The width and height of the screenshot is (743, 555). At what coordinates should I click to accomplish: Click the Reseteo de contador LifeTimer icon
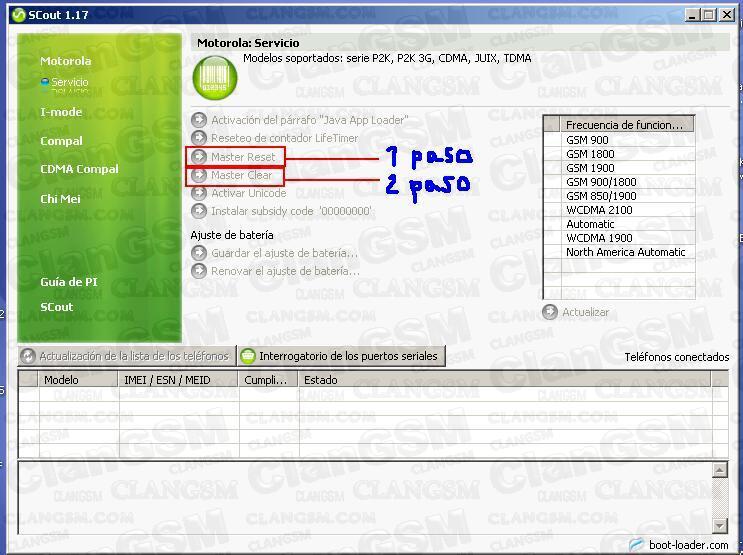199,138
